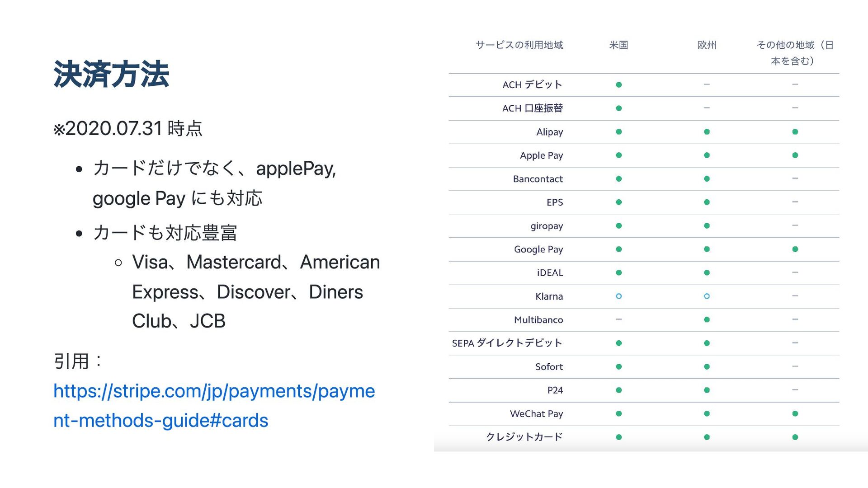The height and width of the screenshot is (488, 868).
Task: Click WeChat Pay's green dot under 欧州
Action: 707,414
